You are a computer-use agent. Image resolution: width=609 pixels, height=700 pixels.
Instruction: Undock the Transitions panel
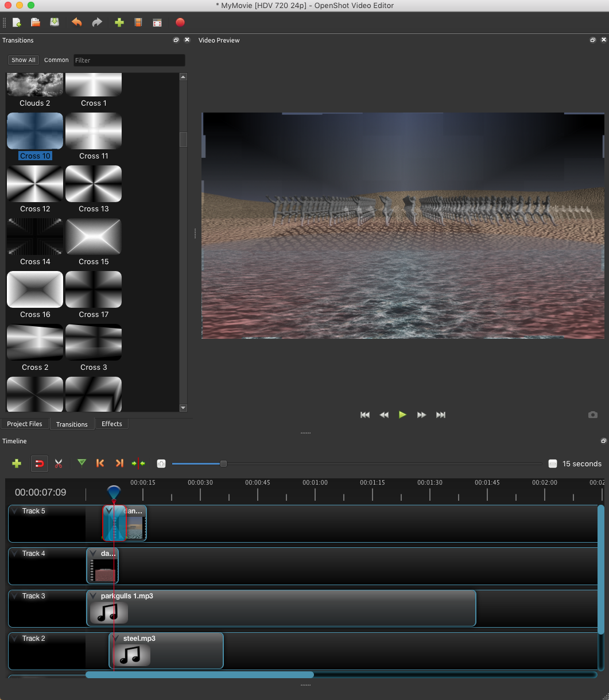[x=176, y=40]
